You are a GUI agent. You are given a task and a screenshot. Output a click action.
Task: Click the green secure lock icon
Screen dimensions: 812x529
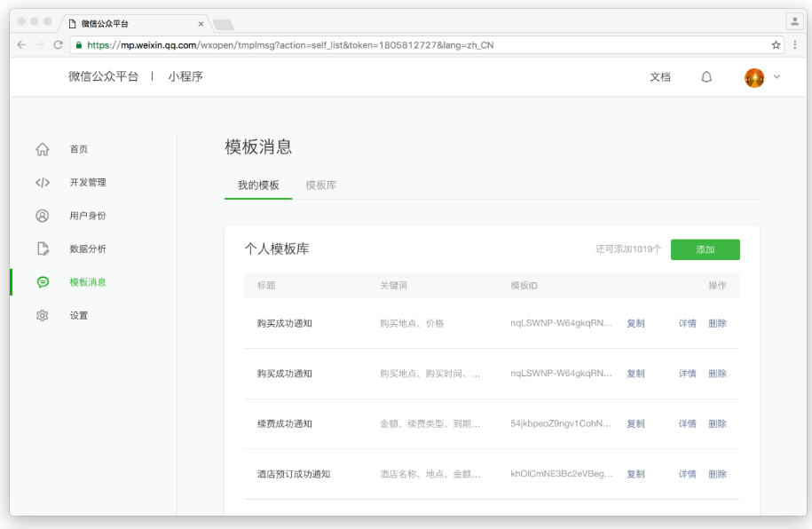(79, 45)
